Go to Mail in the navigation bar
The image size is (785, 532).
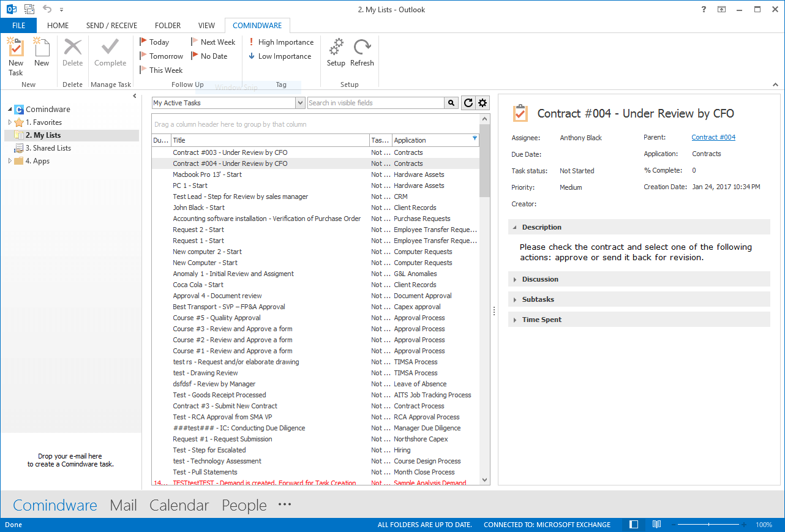tap(123, 505)
